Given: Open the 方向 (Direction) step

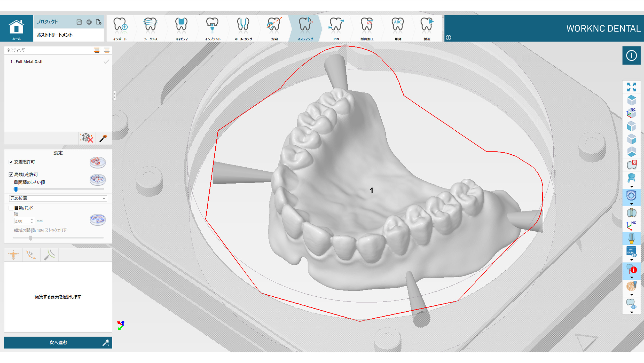Looking at the screenshot, I should pyautogui.click(x=274, y=29).
